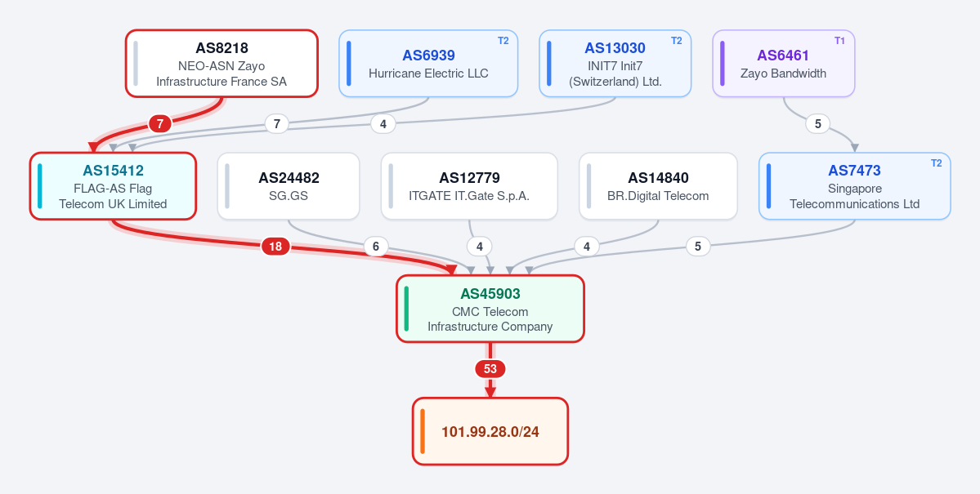
Task: Click the red 53 edge badge
Action: (x=490, y=369)
